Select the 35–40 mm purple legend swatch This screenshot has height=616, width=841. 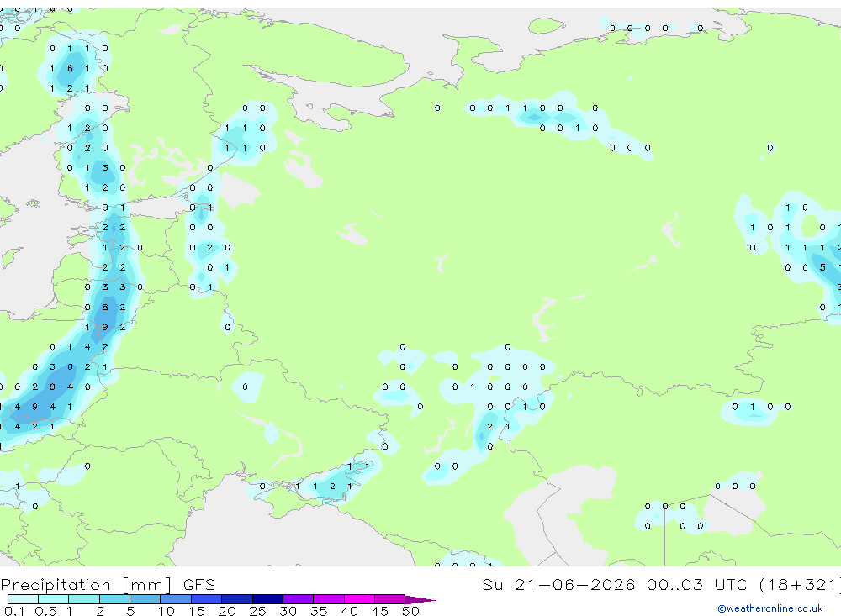coord(328,599)
